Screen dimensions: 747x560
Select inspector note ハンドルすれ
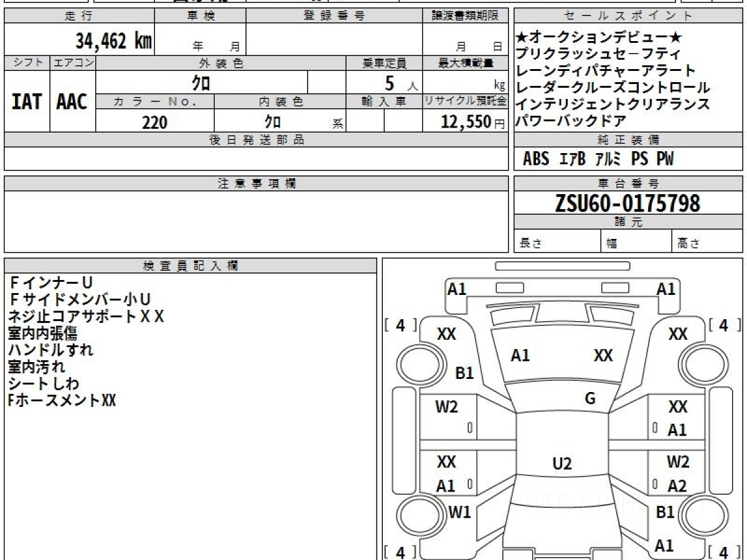[51, 350]
